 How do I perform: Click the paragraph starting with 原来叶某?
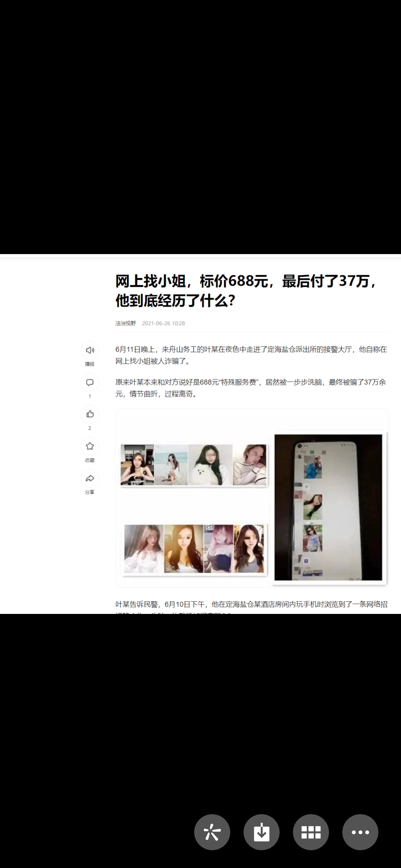251,388
